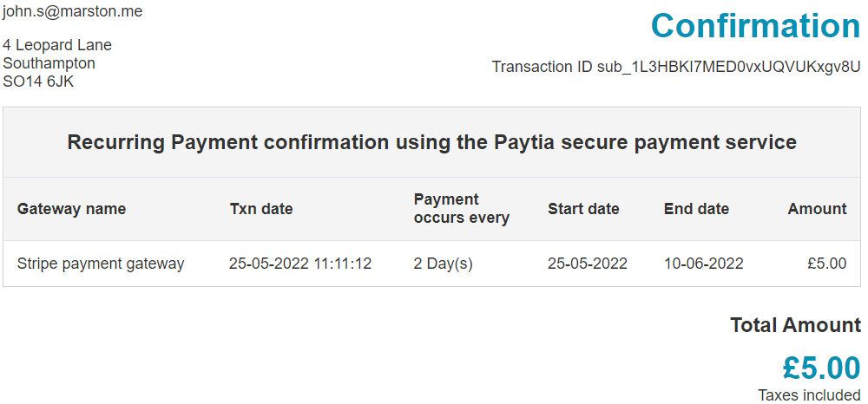This screenshot has height=404, width=868.
Task: Click the Confirmation heading
Action: click(x=755, y=25)
